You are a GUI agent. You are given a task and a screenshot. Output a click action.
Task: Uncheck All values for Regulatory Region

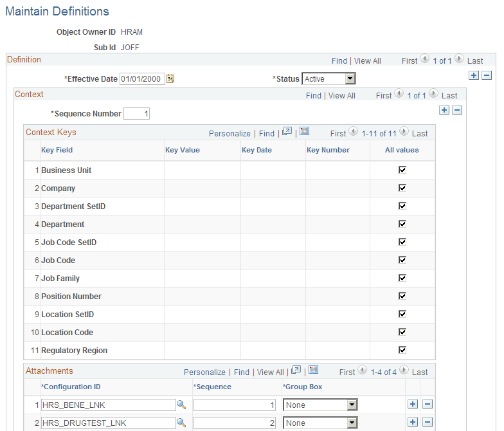click(402, 350)
